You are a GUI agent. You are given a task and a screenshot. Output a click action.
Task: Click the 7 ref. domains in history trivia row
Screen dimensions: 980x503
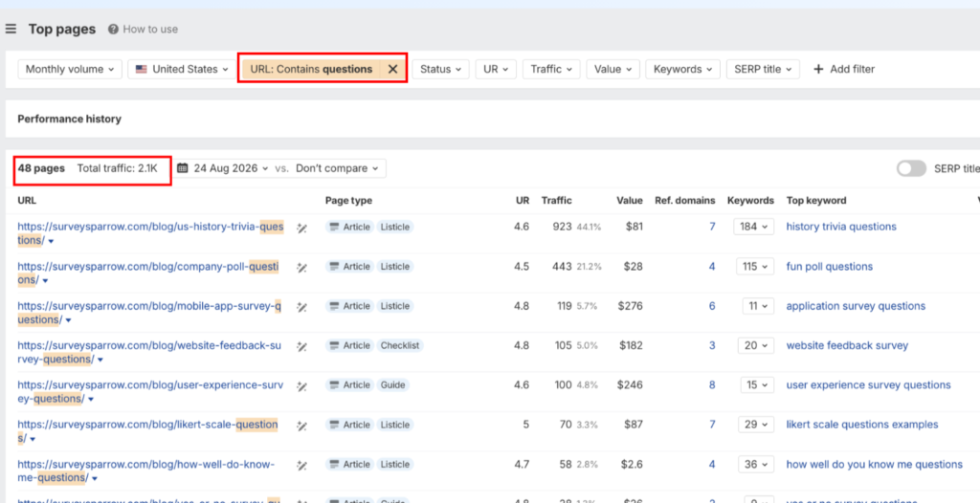[x=712, y=227]
